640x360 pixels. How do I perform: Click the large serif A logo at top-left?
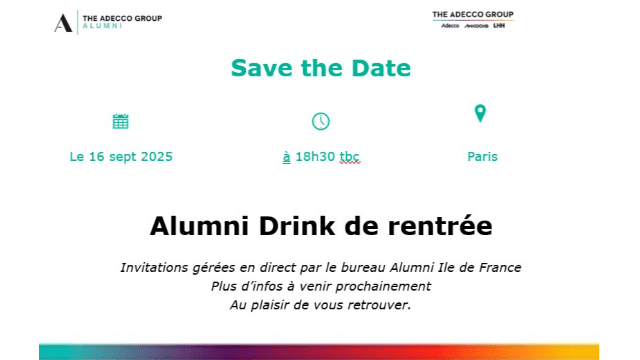[63, 23]
